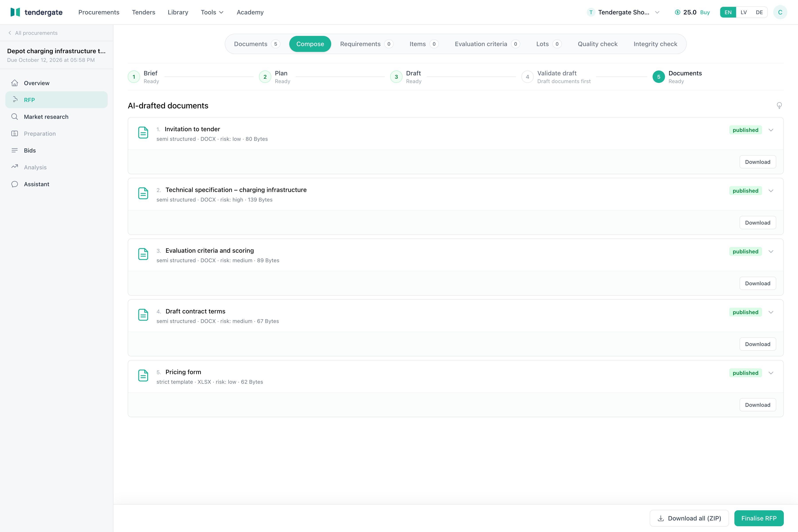Open the user avatar C
798x532 pixels.
pos(780,12)
